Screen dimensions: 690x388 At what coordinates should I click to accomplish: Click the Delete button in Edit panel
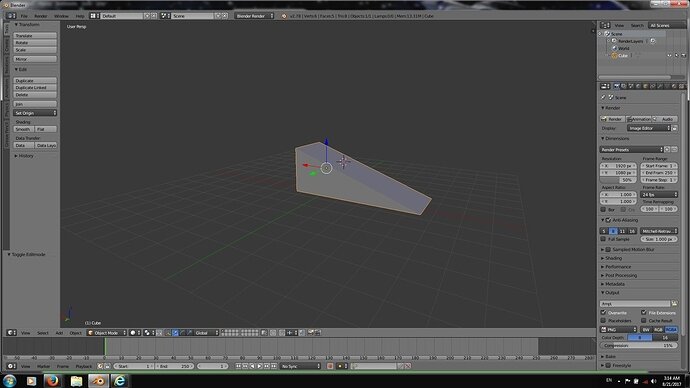[35, 95]
